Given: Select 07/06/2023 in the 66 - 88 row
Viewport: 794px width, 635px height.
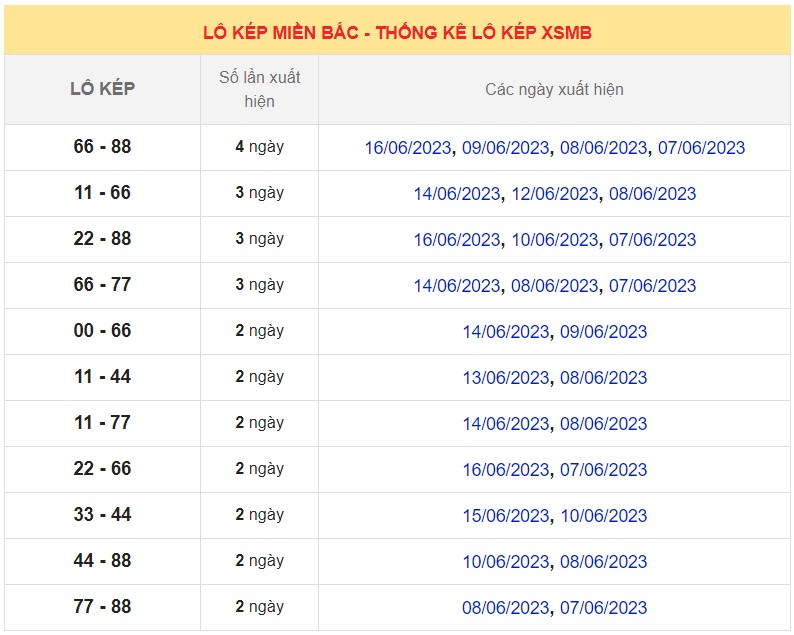Looking at the screenshot, I should [x=701, y=148].
